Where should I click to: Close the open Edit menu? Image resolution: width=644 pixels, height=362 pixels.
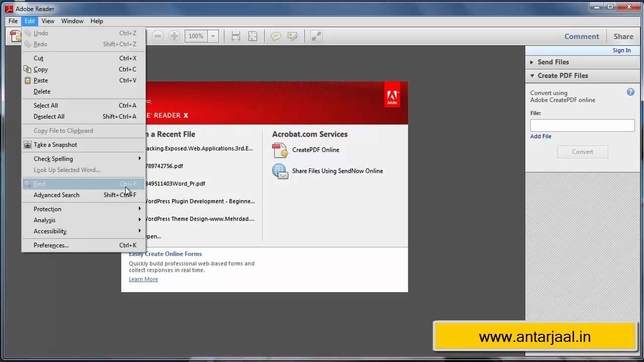tap(30, 21)
